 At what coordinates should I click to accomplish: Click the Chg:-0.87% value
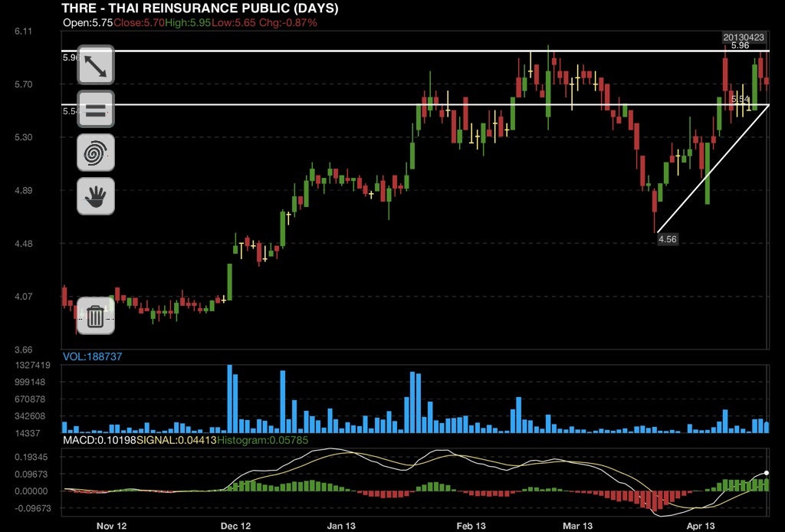click(288, 22)
